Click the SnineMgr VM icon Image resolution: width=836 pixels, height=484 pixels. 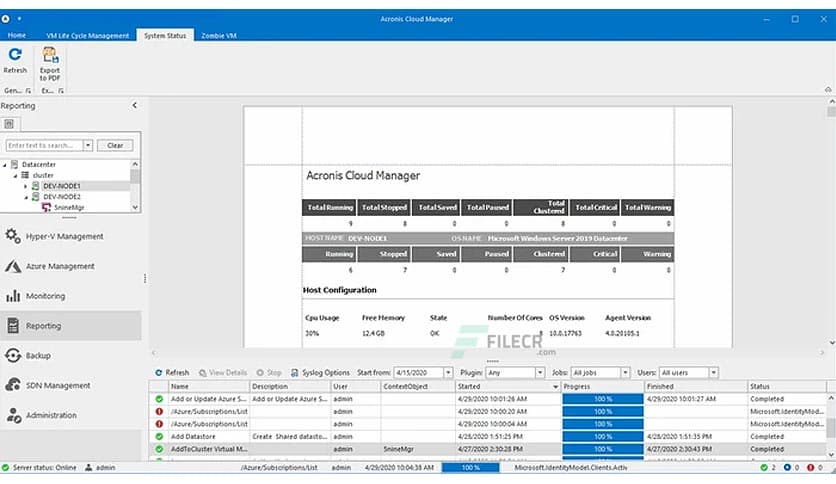[46, 207]
